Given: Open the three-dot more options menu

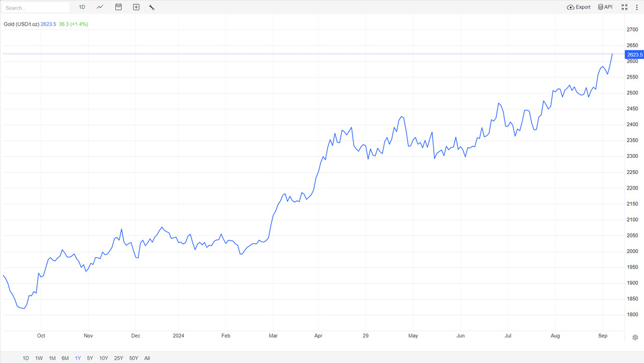Looking at the screenshot, I should [x=636, y=8].
